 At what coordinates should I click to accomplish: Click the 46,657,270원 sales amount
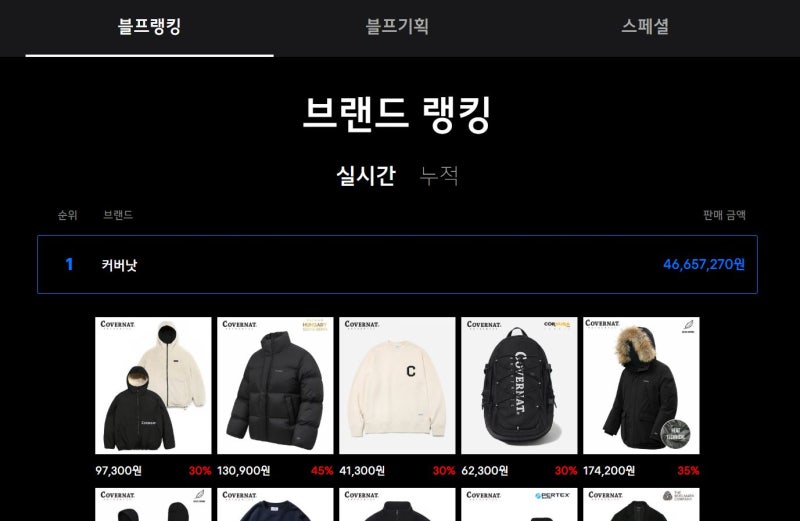tap(704, 264)
